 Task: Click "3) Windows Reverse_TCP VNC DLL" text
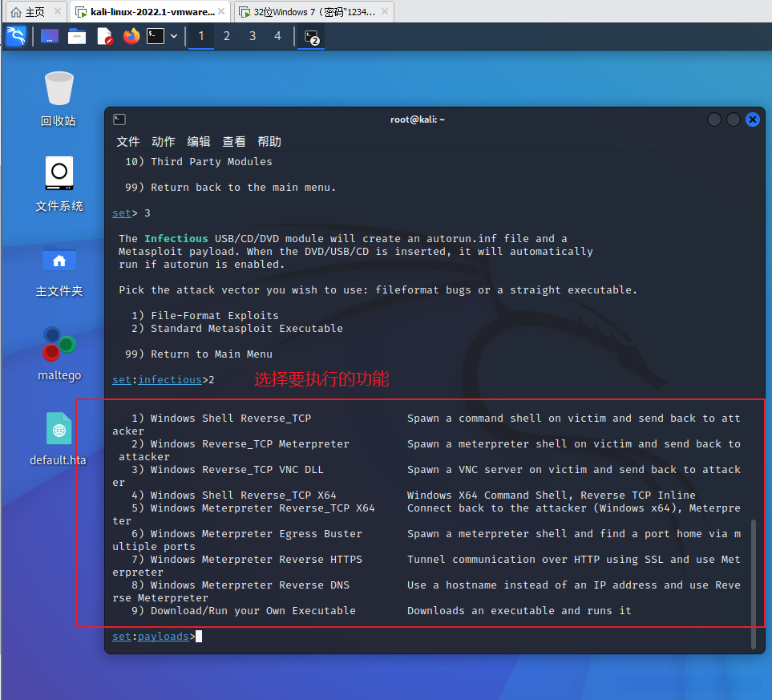pyautogui.click(x=228, y=469)
